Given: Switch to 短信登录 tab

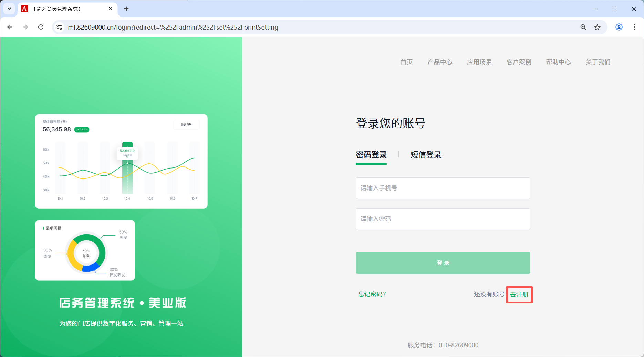Looking at the screenshot, I should (x=426, y=155).
